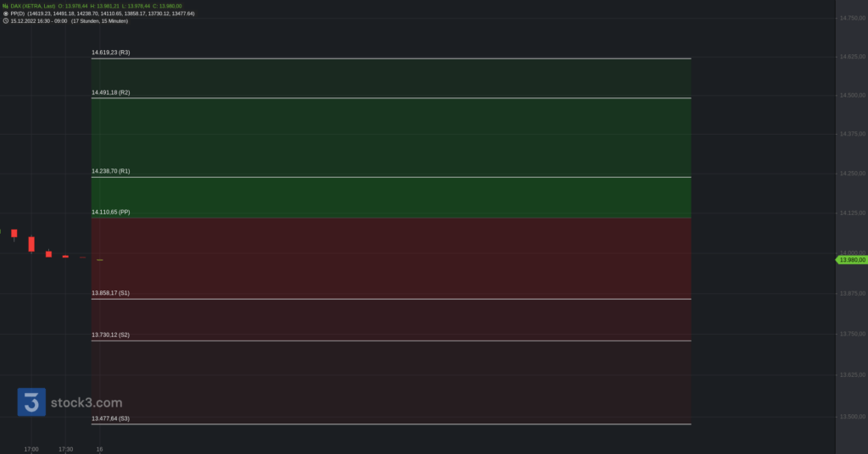The width and height of the screenshot is (868, 454).
Task: Select the PP(D) indicator label
Action: pyautogui.click(x=17, y=14)
